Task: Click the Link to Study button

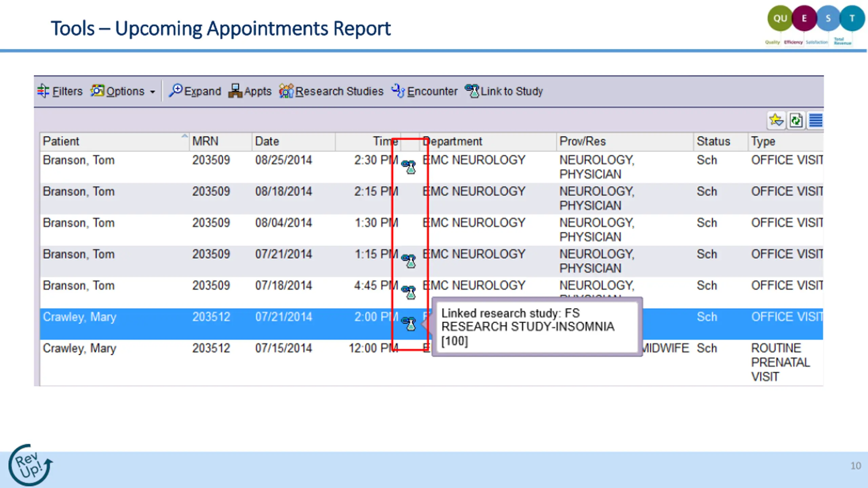Action: tap(504, 91)
